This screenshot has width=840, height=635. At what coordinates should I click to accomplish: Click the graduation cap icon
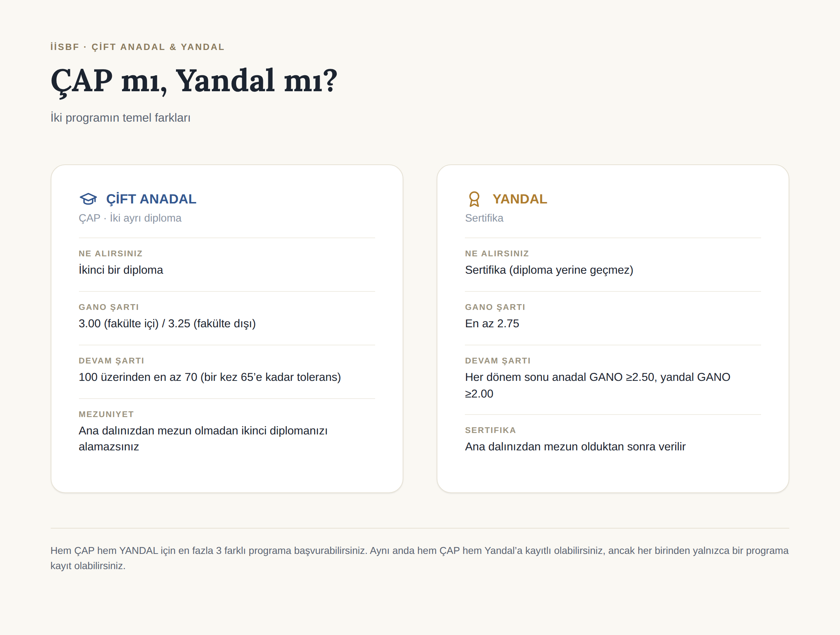88,199
